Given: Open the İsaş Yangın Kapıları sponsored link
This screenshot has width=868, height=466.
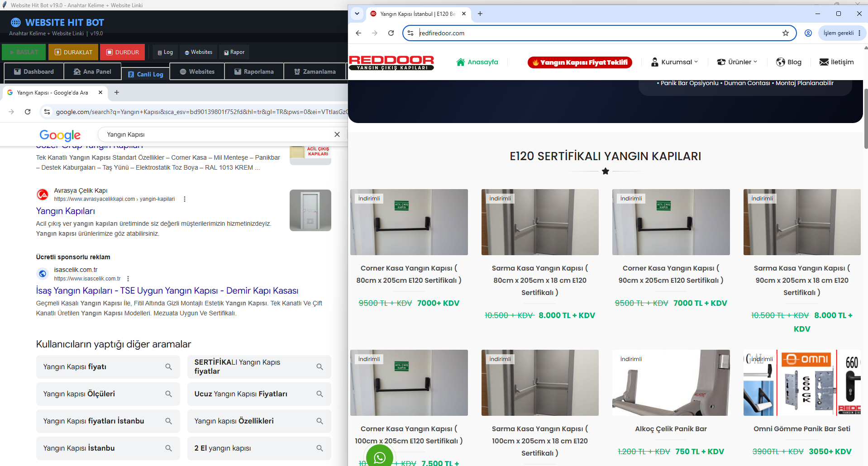Looking at the screenshot, I should click(167, 290).
